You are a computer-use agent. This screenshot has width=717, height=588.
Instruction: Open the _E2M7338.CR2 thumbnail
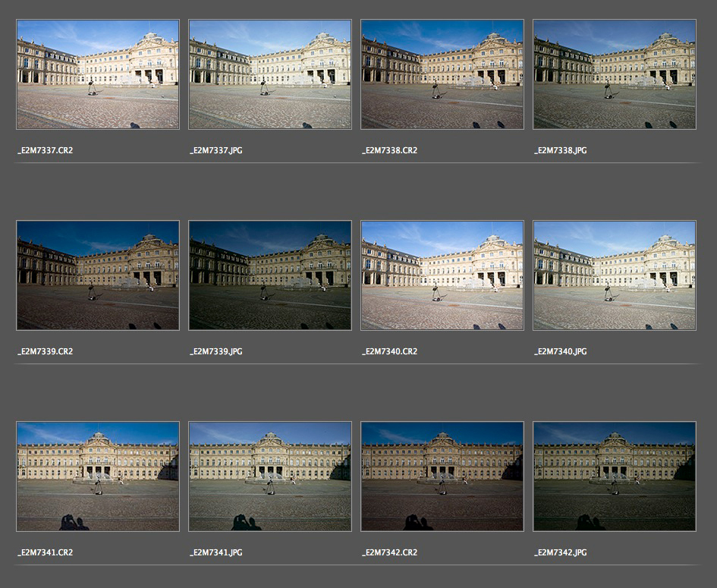442,74
